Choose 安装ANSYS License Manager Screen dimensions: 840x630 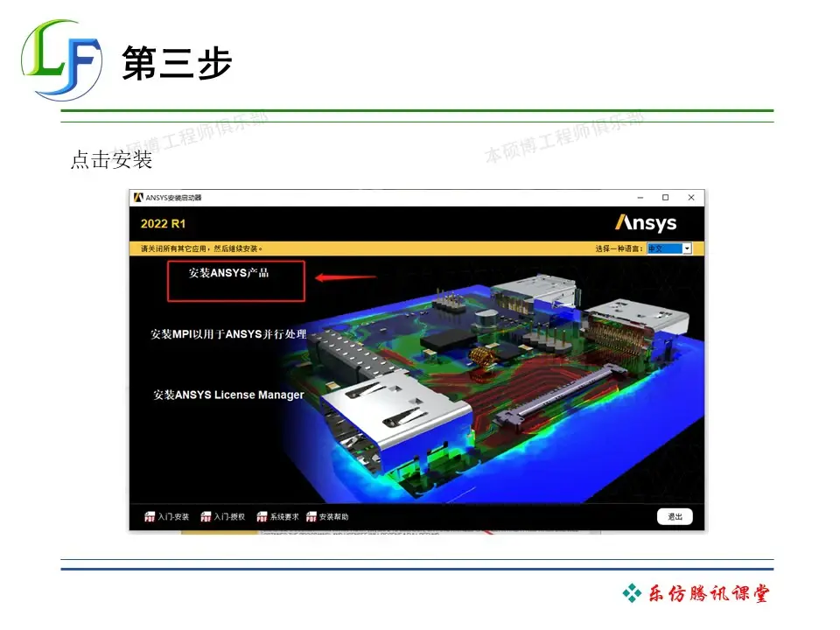click(228, 395)
